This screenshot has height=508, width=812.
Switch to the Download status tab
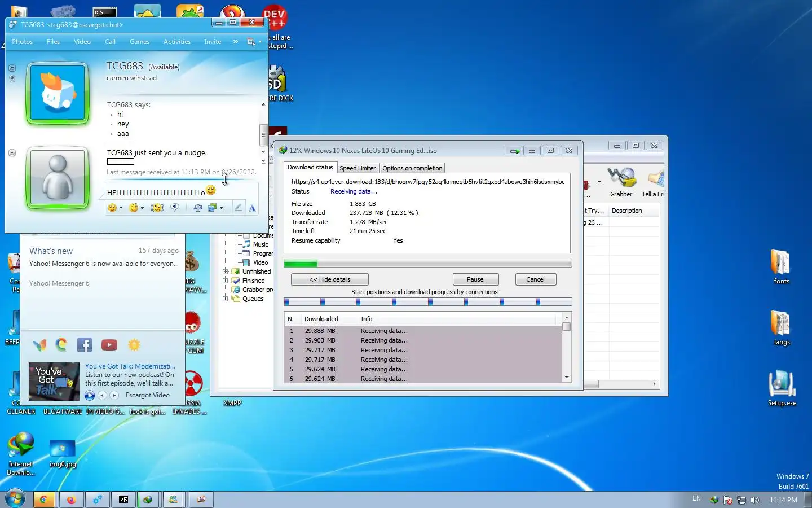pos(310,168)
